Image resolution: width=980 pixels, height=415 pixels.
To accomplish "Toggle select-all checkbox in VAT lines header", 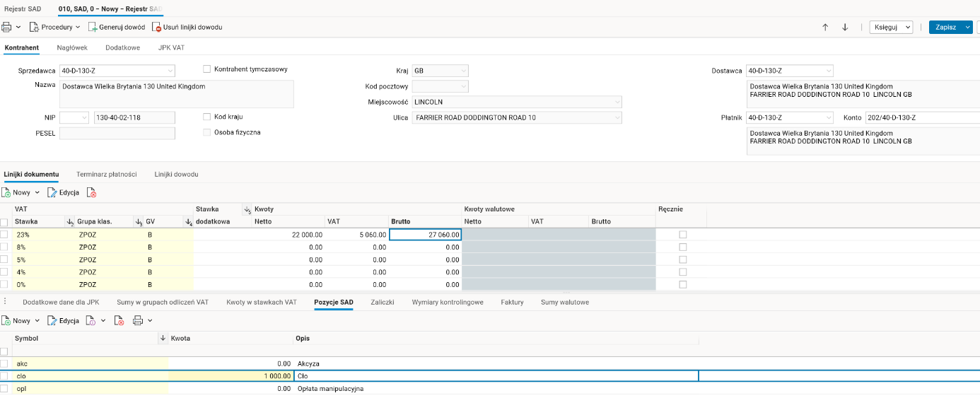I will pyautogui.click(x=4, y=222).
